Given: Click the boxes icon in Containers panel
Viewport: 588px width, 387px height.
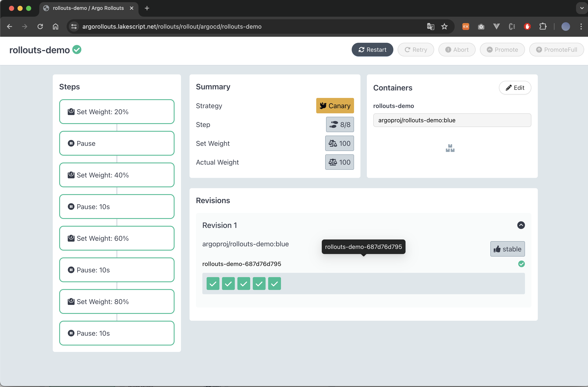Looking at the screenshot, I should click(x=450, y=148).
